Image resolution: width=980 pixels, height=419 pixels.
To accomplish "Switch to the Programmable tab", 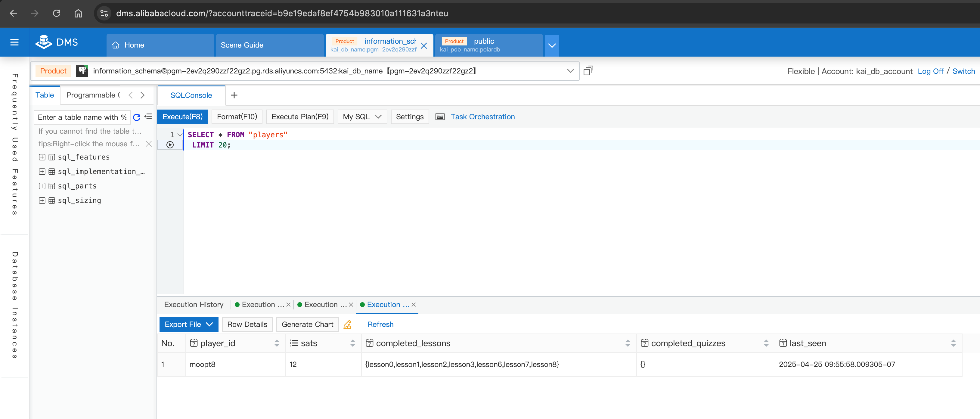I will (x=93, y=95).
